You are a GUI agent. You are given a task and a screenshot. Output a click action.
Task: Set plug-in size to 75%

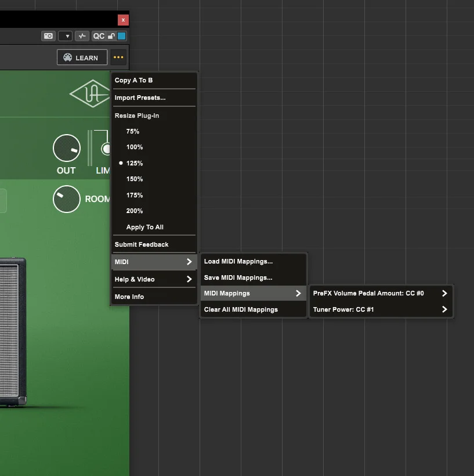[154, 131]
